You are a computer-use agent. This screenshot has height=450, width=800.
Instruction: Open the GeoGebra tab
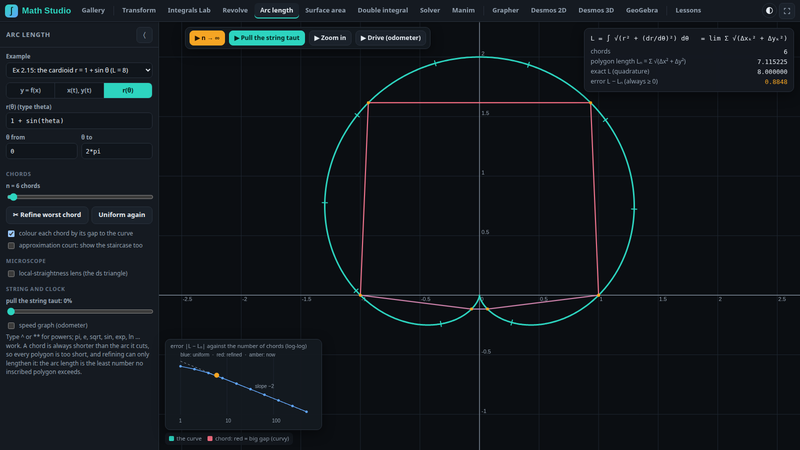(642, 10)
